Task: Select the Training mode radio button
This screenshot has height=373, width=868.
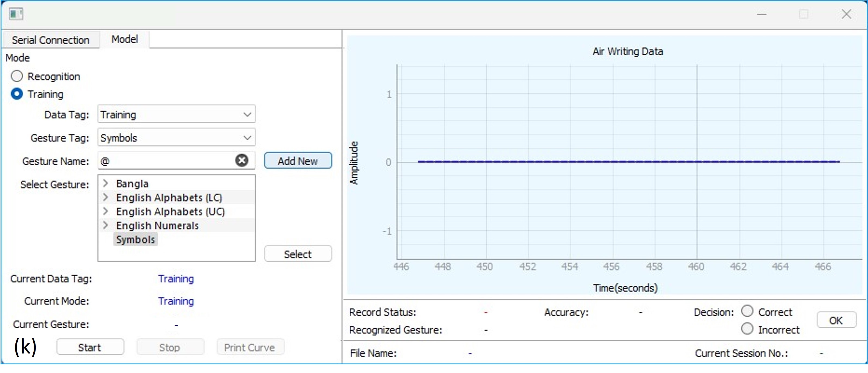Action: (17, 94)
